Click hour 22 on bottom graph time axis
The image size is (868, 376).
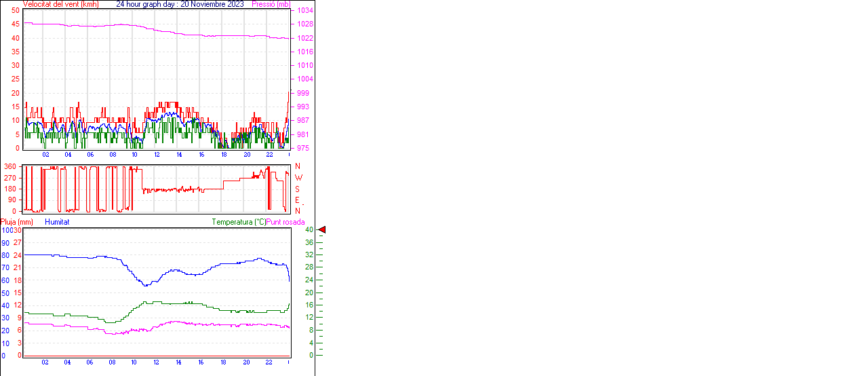pos(269,362)
